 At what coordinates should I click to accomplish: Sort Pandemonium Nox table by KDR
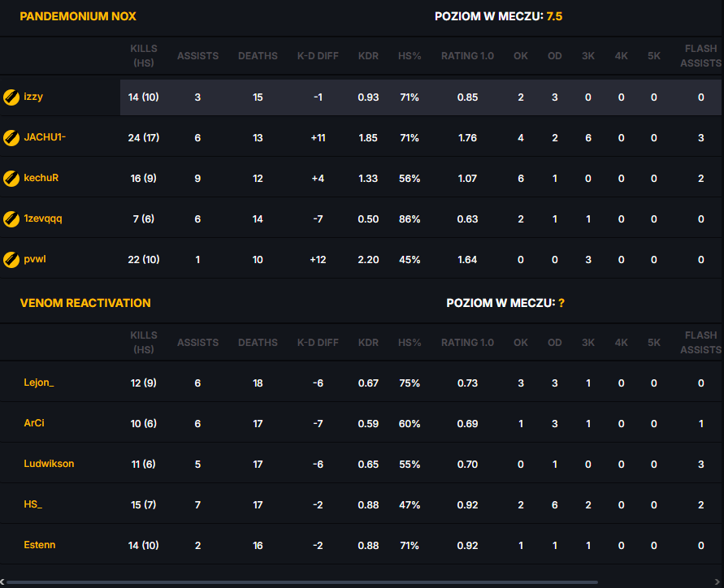point(368,56)
